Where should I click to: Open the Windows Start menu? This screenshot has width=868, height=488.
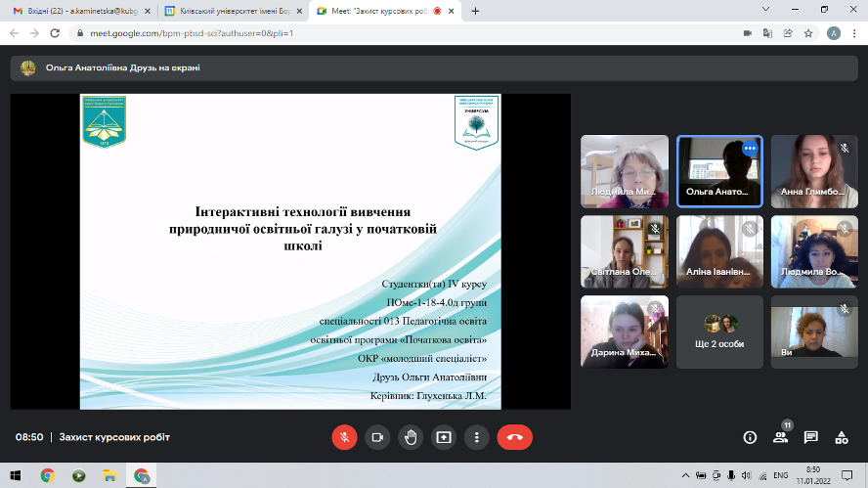click(16, 475)
